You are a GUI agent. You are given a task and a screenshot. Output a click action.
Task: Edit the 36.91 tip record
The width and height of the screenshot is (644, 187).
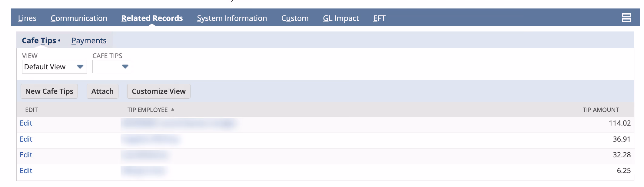click(x=26, y=139)
